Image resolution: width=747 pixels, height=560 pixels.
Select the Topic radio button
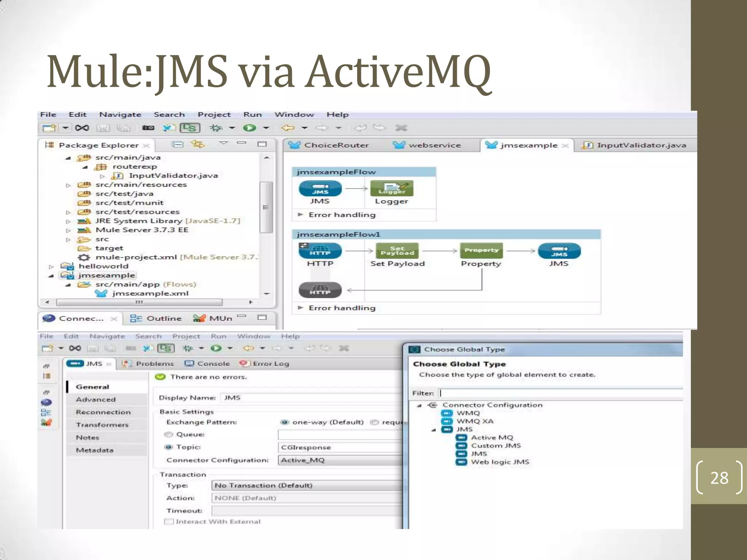point(169,447)
